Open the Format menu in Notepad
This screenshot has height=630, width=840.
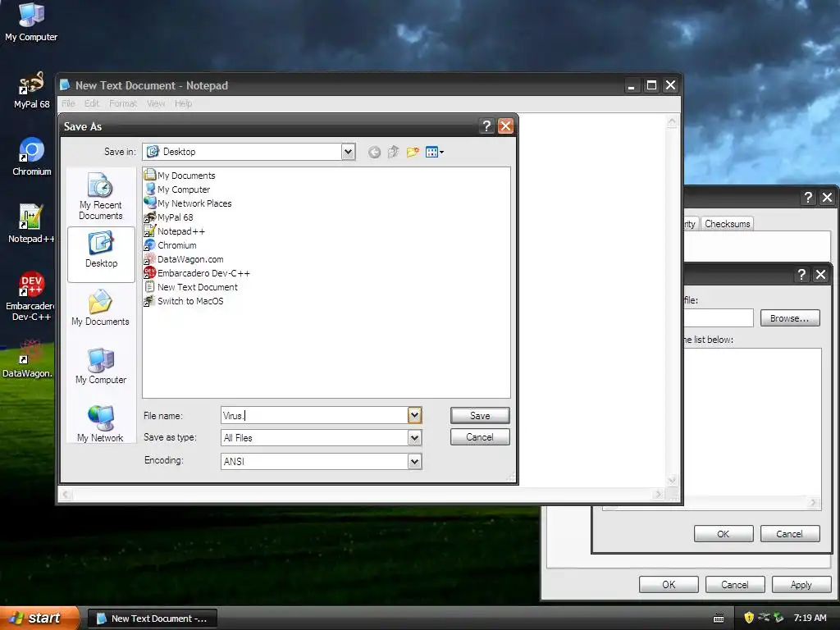123,103
